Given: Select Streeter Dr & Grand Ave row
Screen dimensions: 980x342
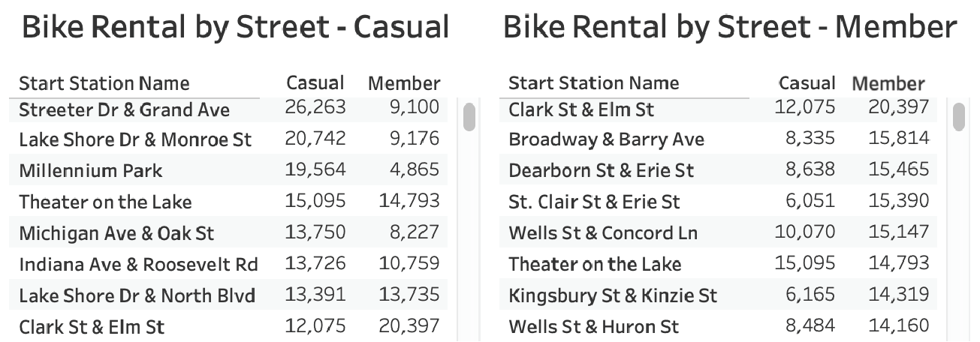Looking at the screenshot, I should point(228,109).
